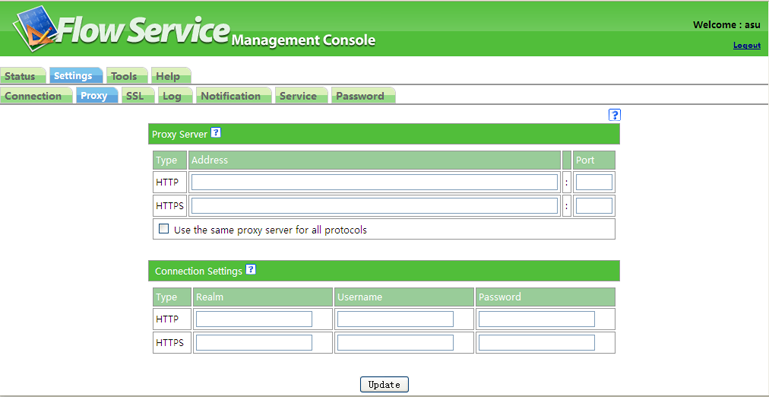Select the Proxy sub-tab
Screen dimensions: 769x397
click(97, 96)
